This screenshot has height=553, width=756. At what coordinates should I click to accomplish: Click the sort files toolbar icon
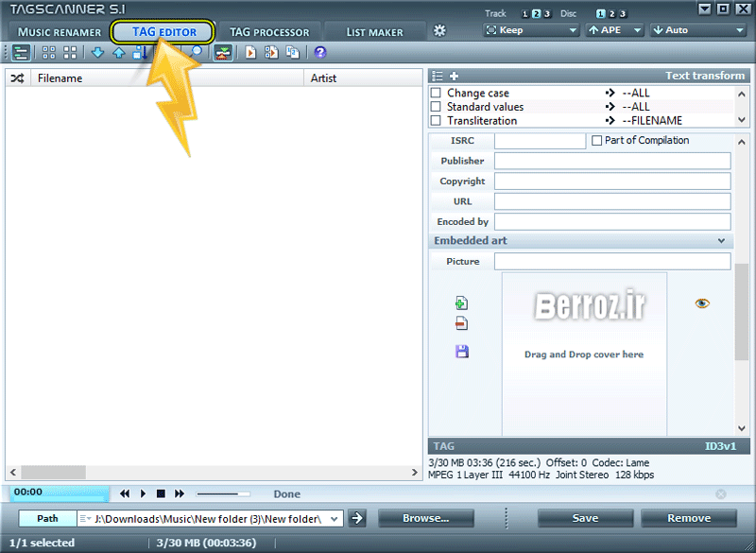[x=140, y=53]
